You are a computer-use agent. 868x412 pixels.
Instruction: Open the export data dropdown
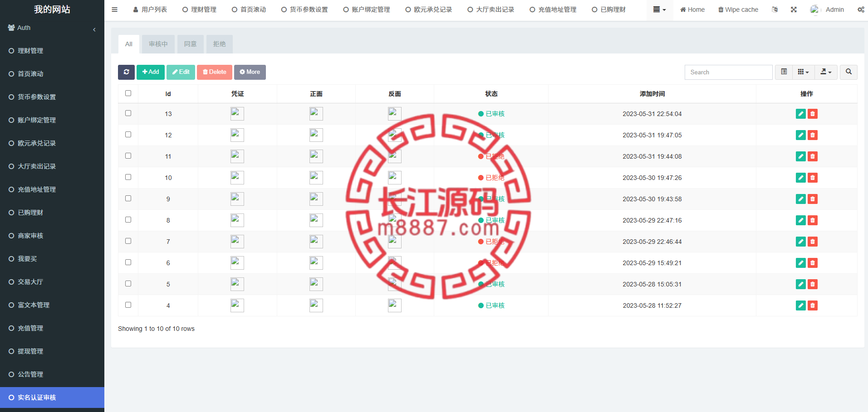[826, 72]
